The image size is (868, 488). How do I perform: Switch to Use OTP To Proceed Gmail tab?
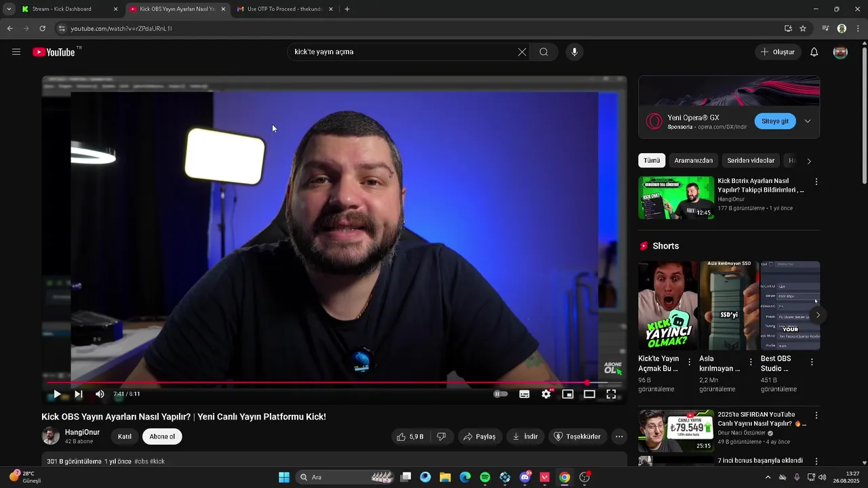[284, 9]
